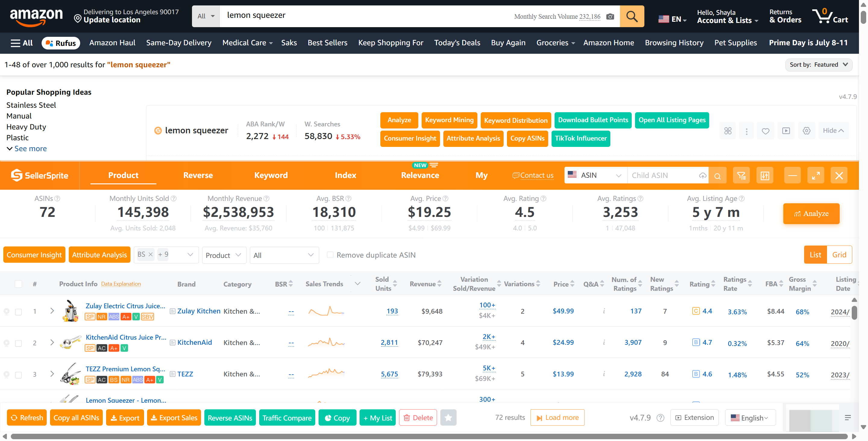This screenshot has width=868, height=441.
Task: Open the video tutorial play icon
Action: coord(786,131)
